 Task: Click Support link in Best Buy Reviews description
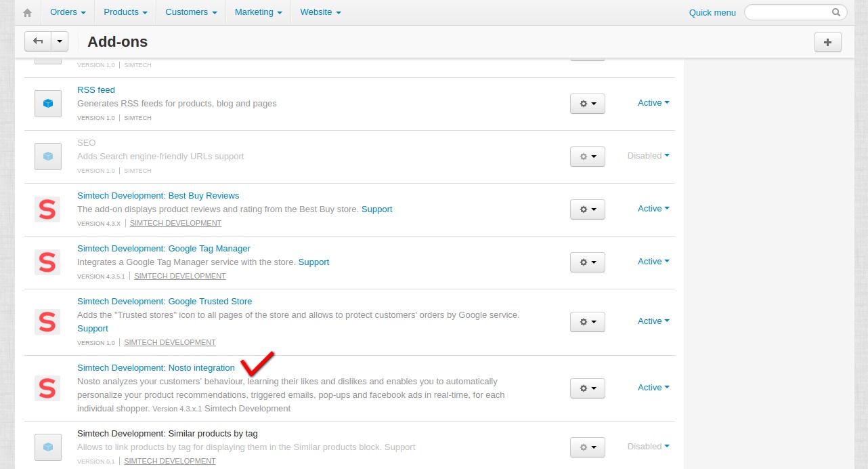[377, 209]
